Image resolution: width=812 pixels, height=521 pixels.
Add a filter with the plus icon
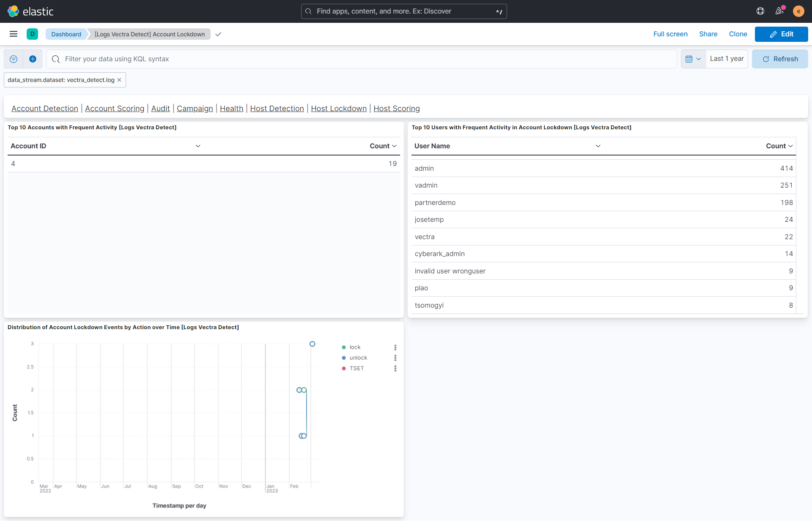click(x=33, y=59)
